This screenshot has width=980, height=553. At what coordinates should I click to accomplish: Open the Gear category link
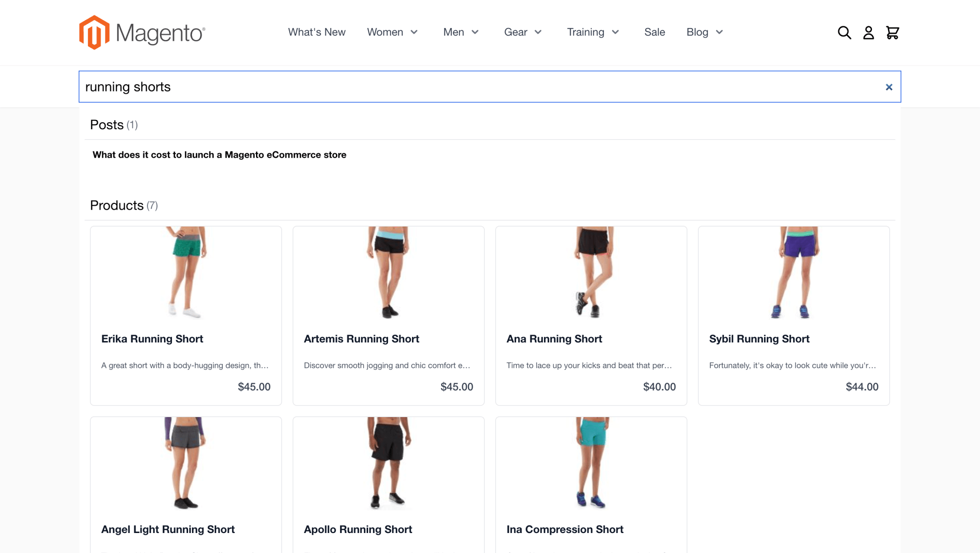(516, 32)
